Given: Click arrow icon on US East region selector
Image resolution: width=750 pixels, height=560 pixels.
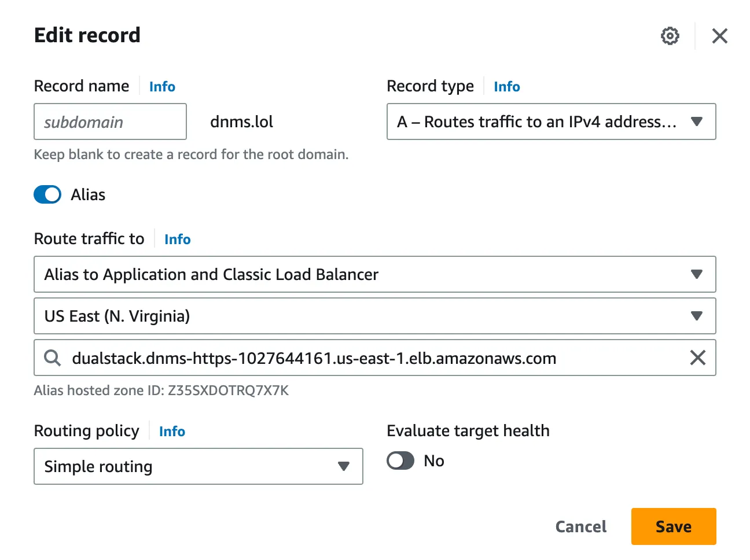Looking at the screenshot, I should pos(697,316).
